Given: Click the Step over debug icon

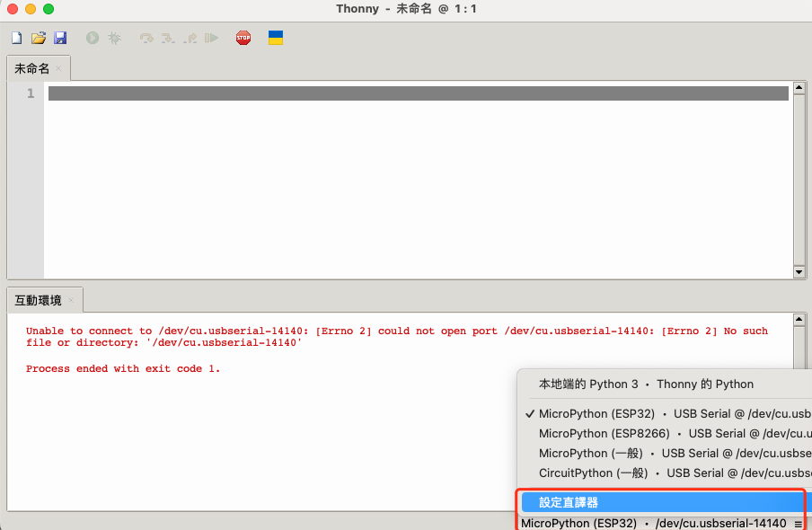Looking at the screenshot, I should [146, 38].
